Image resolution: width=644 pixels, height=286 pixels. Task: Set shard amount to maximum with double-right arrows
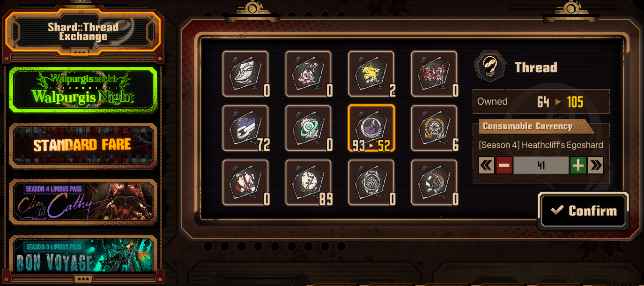pos(596,165)
